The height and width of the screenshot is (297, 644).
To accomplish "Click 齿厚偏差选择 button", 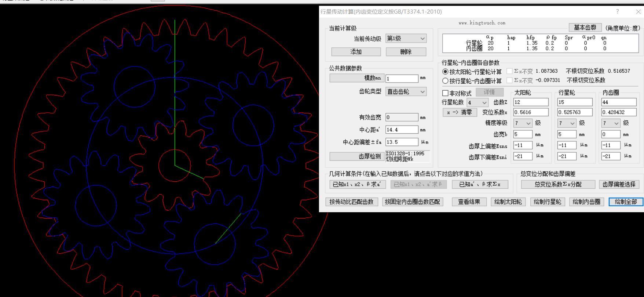I will click(619, 184).
